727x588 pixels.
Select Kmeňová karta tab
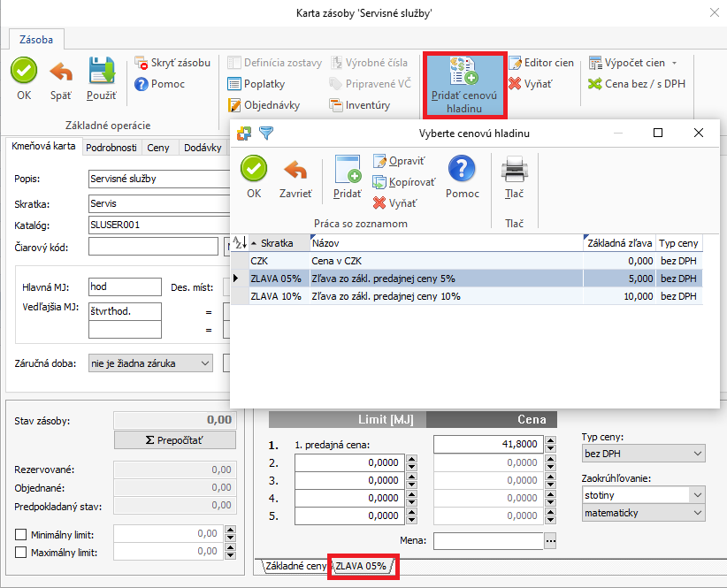coord(43,146)
